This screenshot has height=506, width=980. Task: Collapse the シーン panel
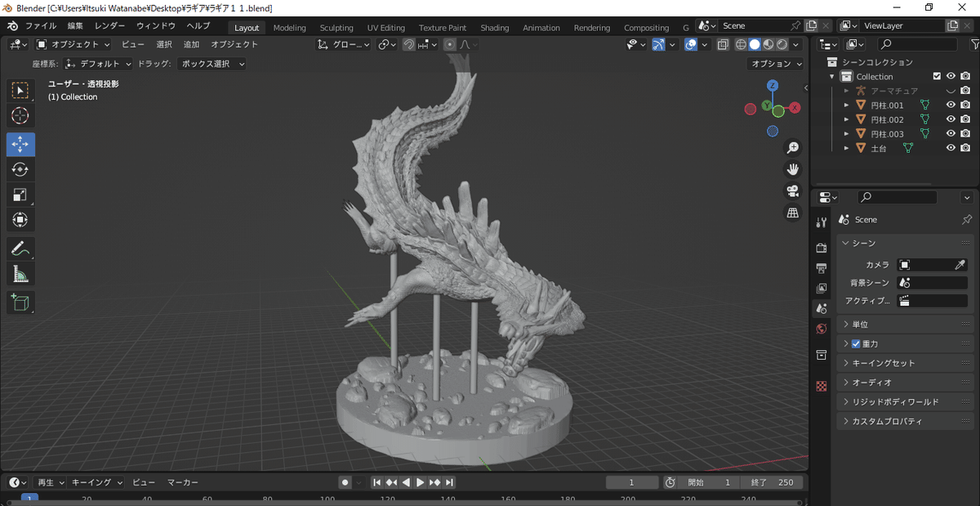[x=906, y=244]
